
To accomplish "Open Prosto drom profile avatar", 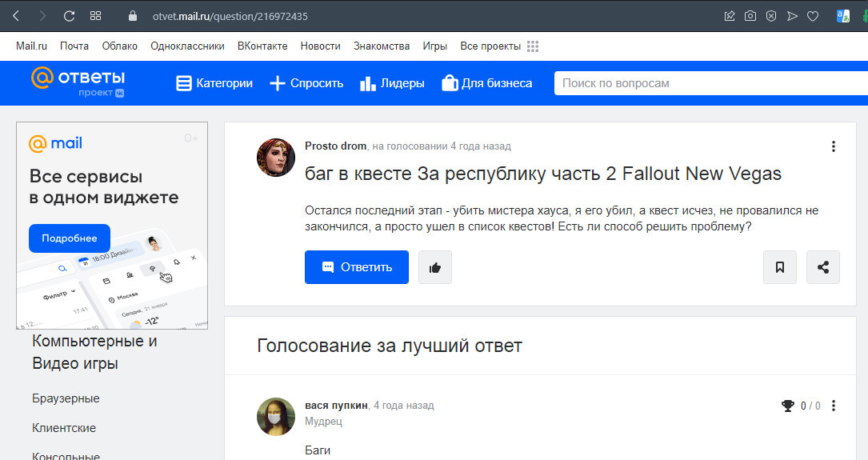I will [276, 158].
